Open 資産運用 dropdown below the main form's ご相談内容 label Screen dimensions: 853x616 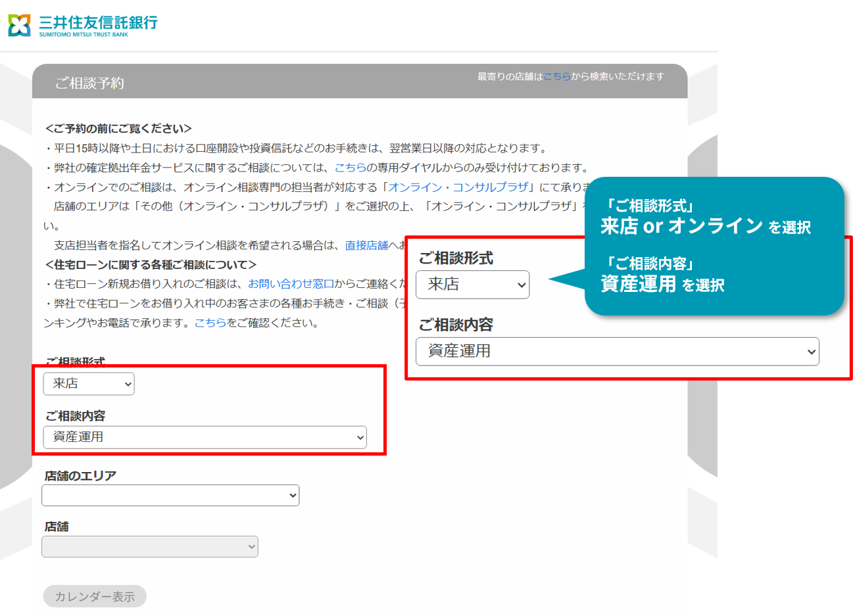(x=205, y=437)
